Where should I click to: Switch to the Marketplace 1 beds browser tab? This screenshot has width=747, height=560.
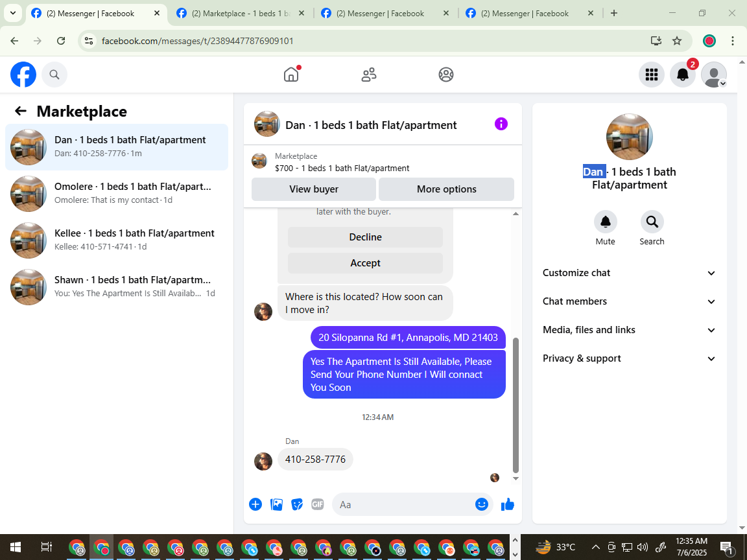(241, 14)
